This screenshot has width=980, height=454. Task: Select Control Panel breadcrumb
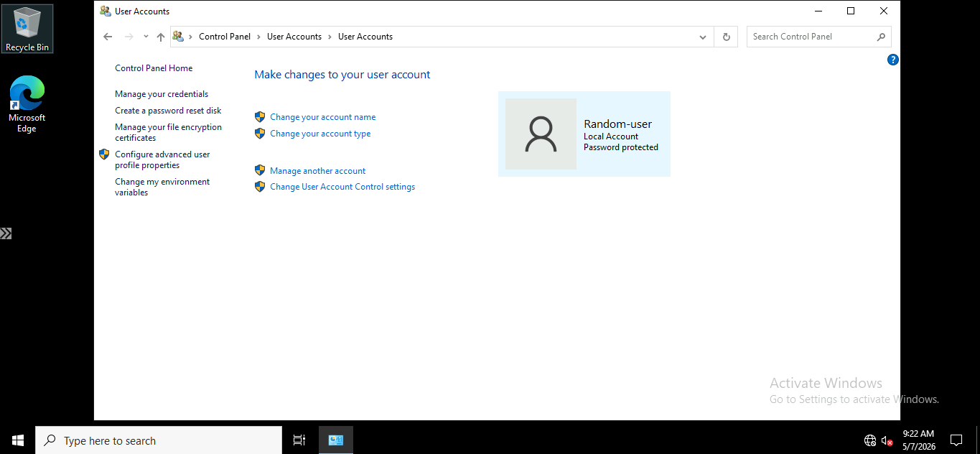(225, 37)
